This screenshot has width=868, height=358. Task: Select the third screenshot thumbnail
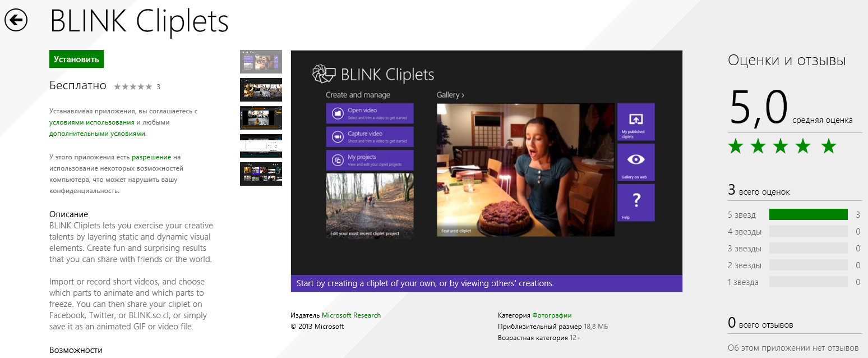pos(261,118)
